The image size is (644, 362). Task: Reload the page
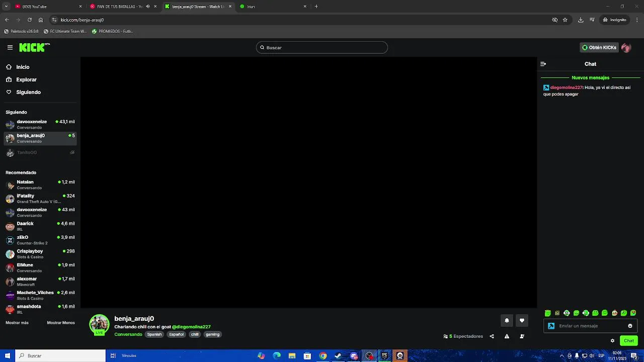point(29,20)
